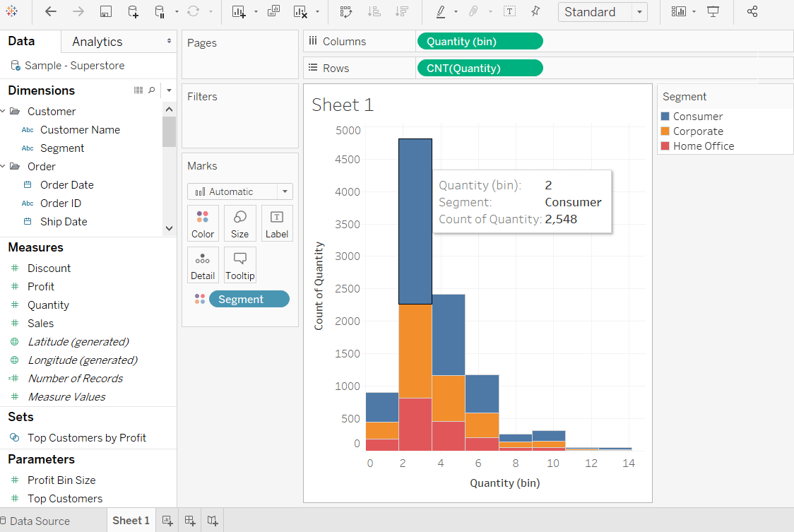Click the Add New Data Source icon
This screenshot has height=532, width=794.
point(133,11)
